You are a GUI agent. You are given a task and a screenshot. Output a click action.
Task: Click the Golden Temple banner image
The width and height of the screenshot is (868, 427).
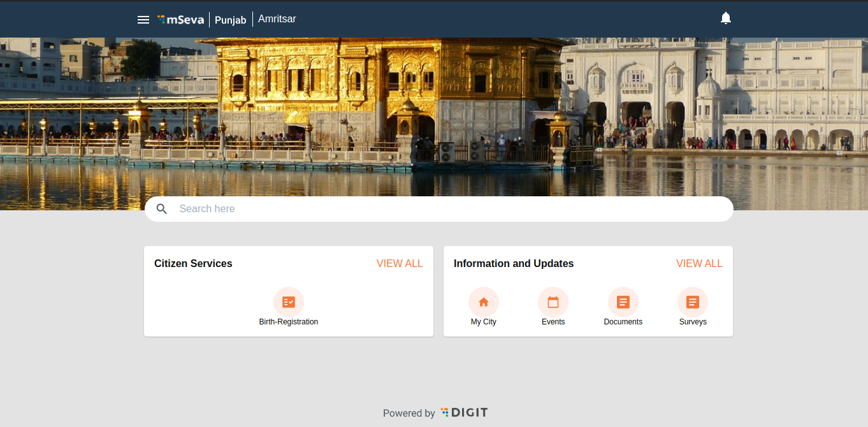click(x=433, y=115)
